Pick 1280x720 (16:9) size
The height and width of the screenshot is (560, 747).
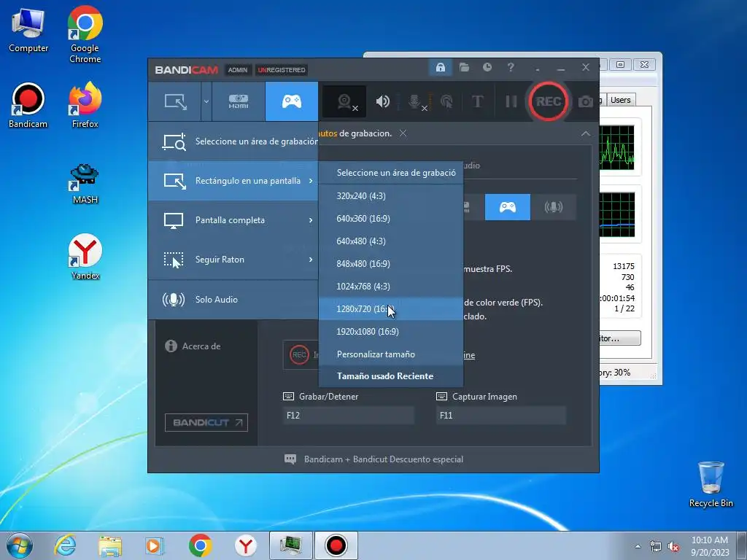391,309
